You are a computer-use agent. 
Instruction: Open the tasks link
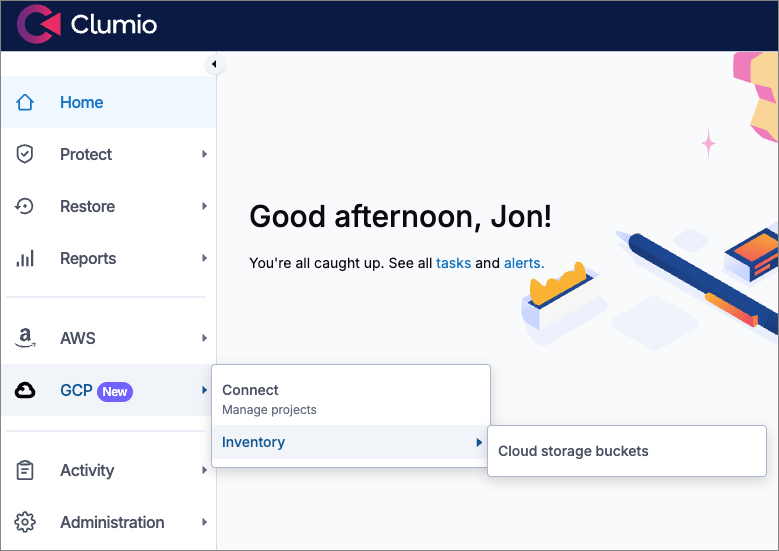tap(453, 263)
